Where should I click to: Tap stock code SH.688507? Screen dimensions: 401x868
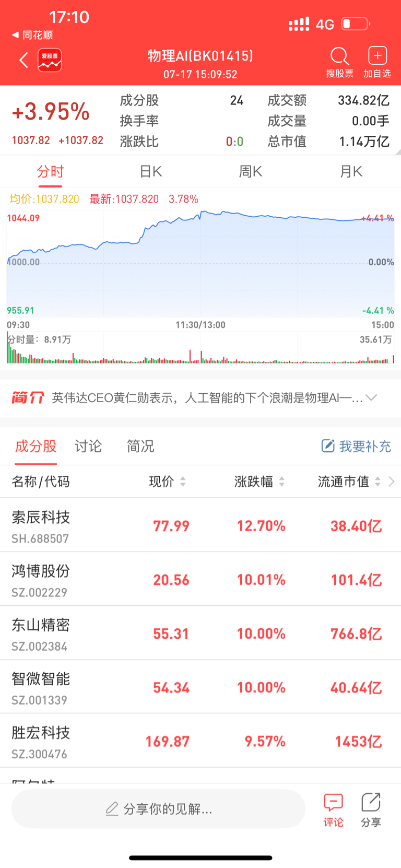pyautogui.click(x=40, y=538)
